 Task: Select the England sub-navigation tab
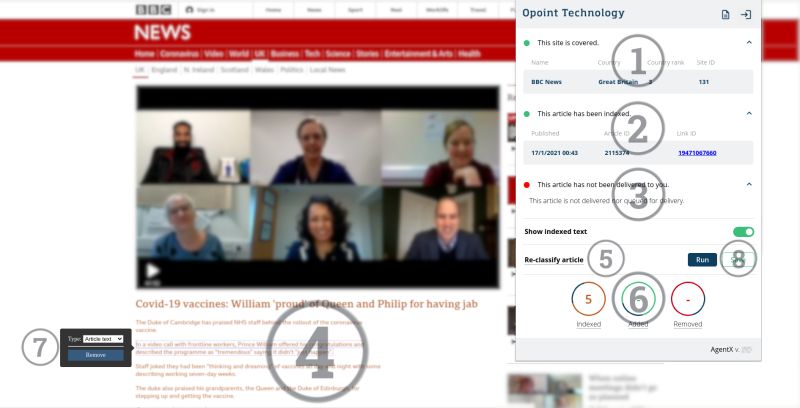coord(164,69)
